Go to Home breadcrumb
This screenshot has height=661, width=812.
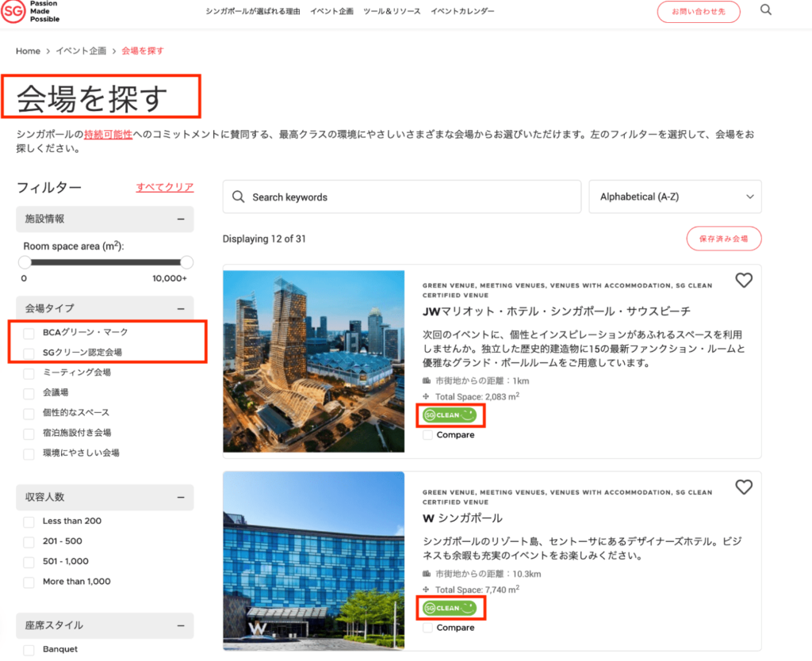click(x=28, y=51)
